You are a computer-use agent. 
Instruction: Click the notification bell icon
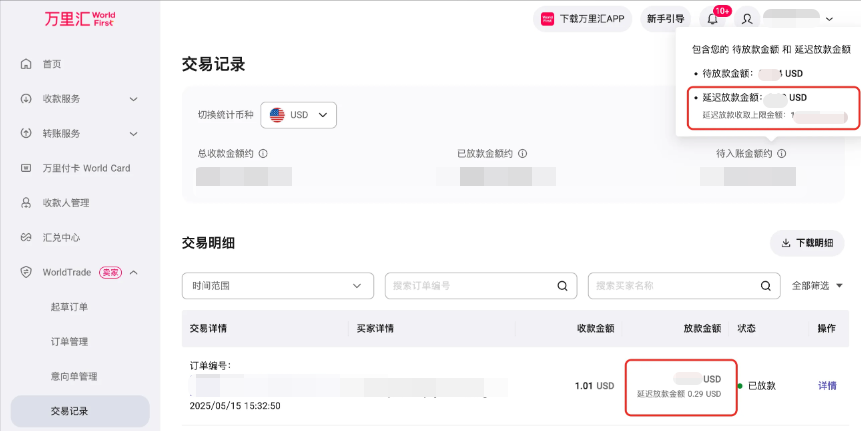tap(712, 18)
